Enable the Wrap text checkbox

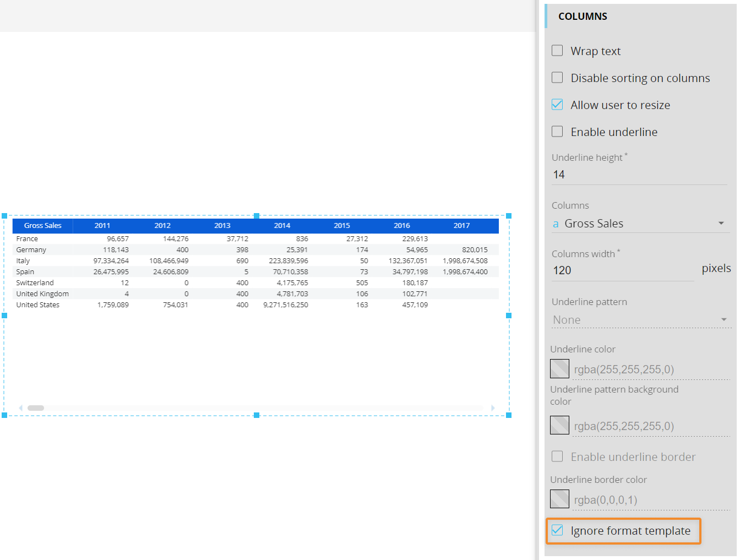pyautogui.click(x=557, y=51)
